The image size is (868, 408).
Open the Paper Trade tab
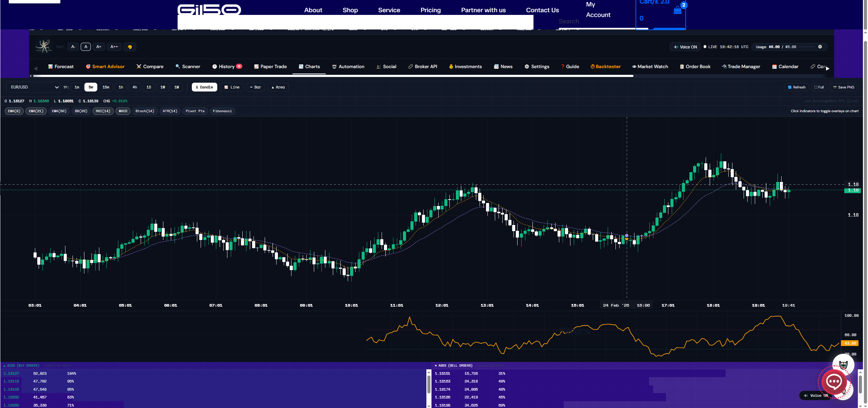click(x=270, y=66)
